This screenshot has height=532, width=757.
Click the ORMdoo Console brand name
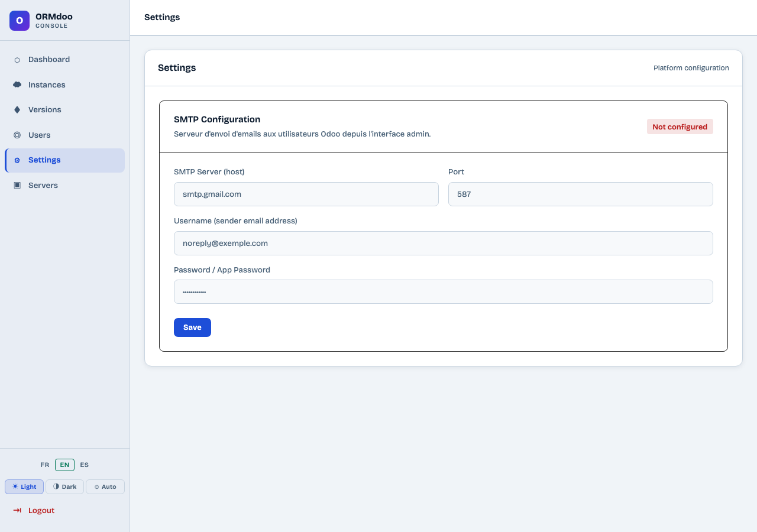pyautogui.click(x=54, y=21)
